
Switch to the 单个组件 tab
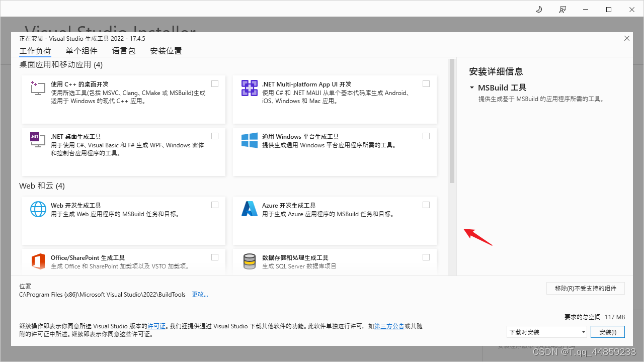pos(82,51)
